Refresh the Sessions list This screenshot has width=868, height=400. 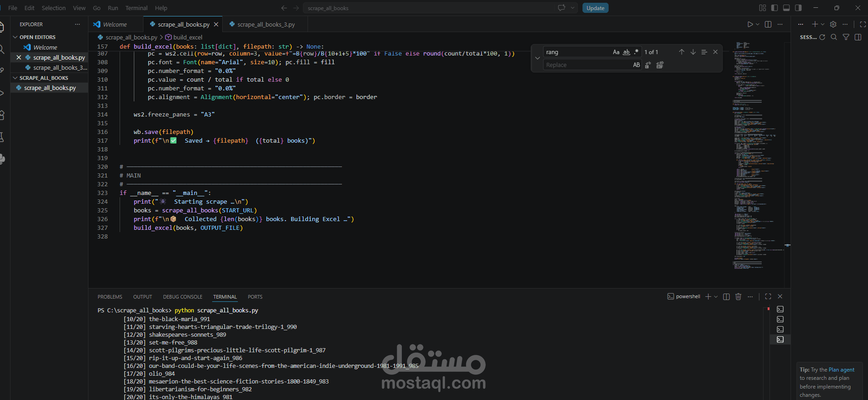822,37
